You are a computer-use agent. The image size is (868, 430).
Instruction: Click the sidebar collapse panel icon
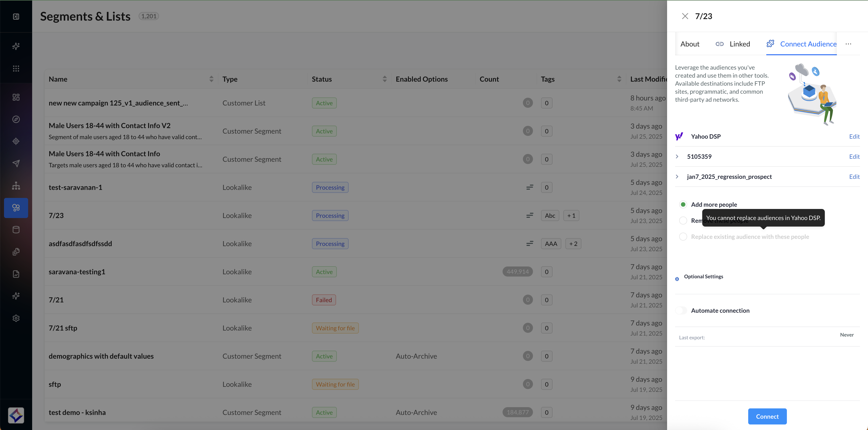pyautogui.click(x=16, y=17)
